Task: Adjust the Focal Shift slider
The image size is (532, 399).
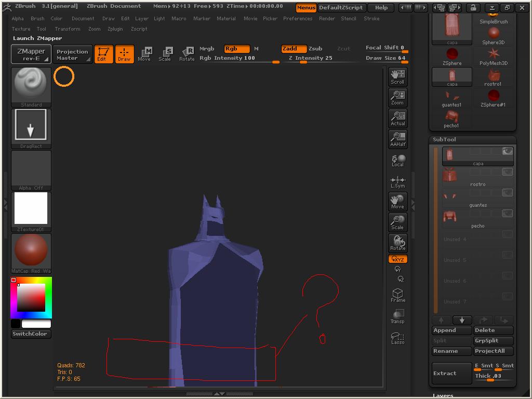Action: pyautogui.click(x=387, y=48)
